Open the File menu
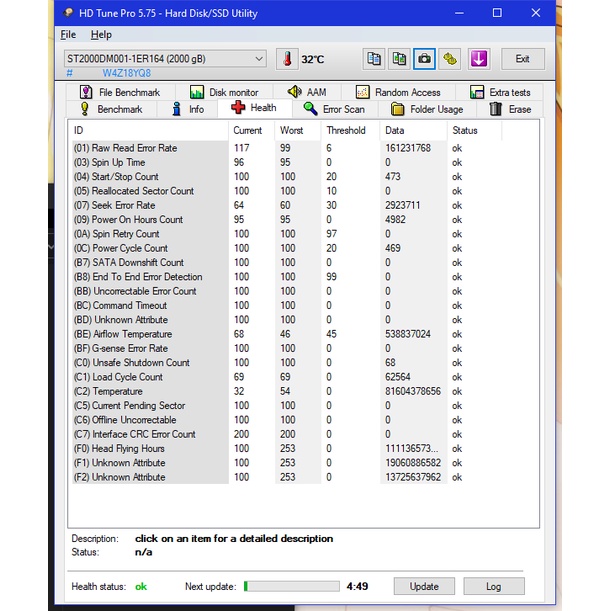The width and height of the screenshot is (611, 611). [x=68, y=35]
